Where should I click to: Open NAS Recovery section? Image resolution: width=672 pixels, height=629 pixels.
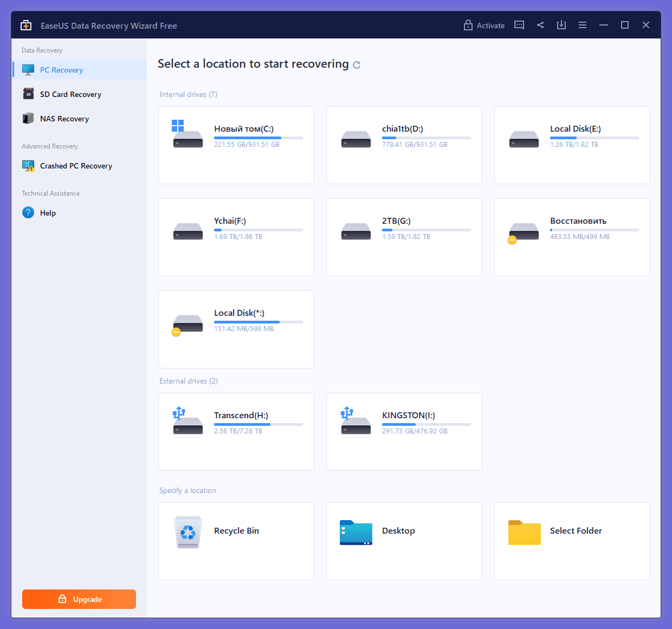[x=80, y=119]
